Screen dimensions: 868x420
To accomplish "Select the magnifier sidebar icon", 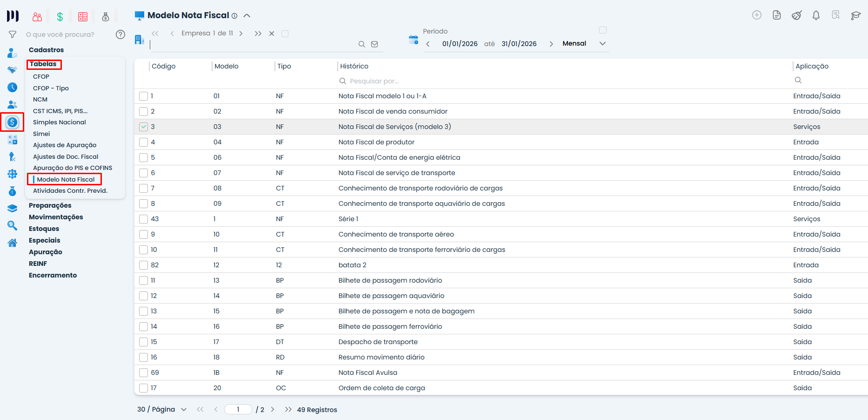I will 13,226.
